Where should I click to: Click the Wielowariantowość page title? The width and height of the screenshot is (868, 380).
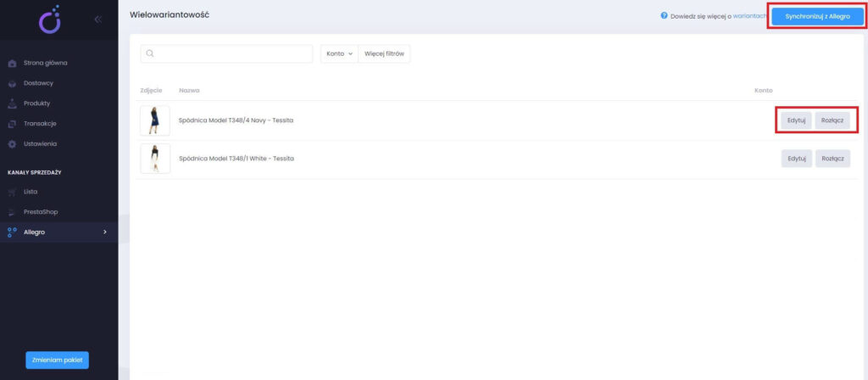point(170,14)
